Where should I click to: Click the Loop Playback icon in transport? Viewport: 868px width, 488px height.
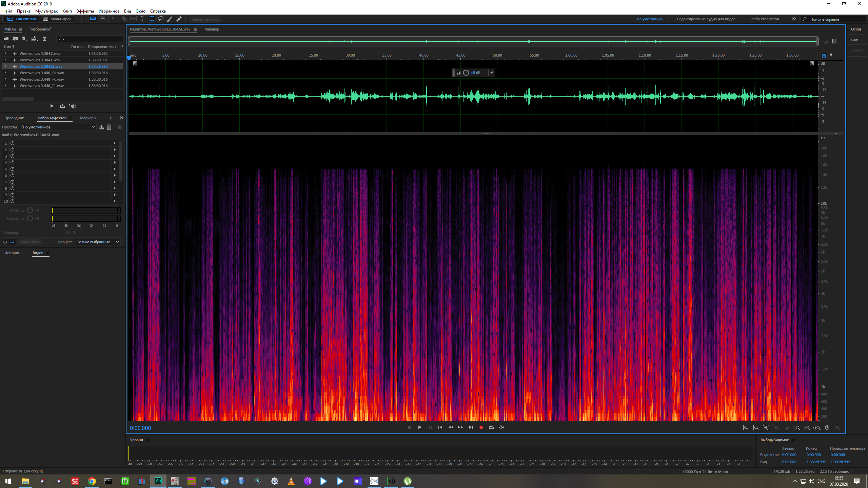[x=491, y=427]
